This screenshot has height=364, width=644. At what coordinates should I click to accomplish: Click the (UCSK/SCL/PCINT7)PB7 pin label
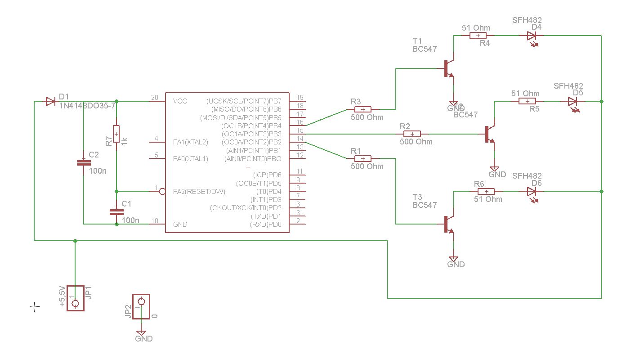pos(244,101)
